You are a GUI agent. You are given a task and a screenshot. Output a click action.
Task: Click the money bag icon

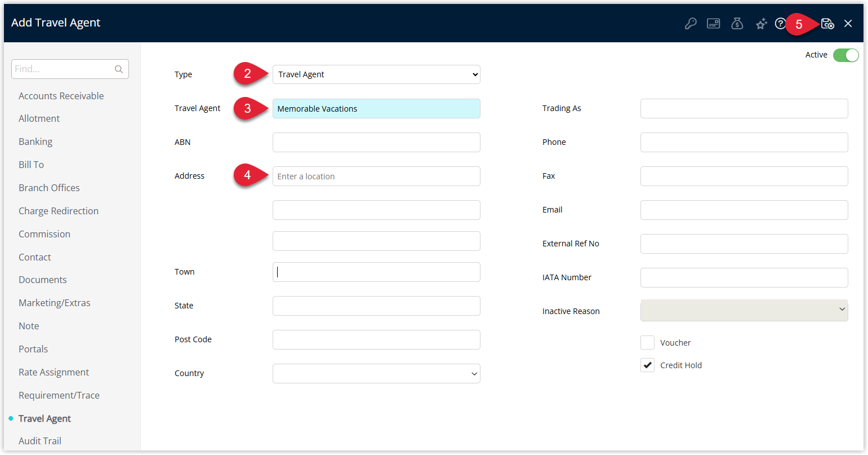[737, 24]
